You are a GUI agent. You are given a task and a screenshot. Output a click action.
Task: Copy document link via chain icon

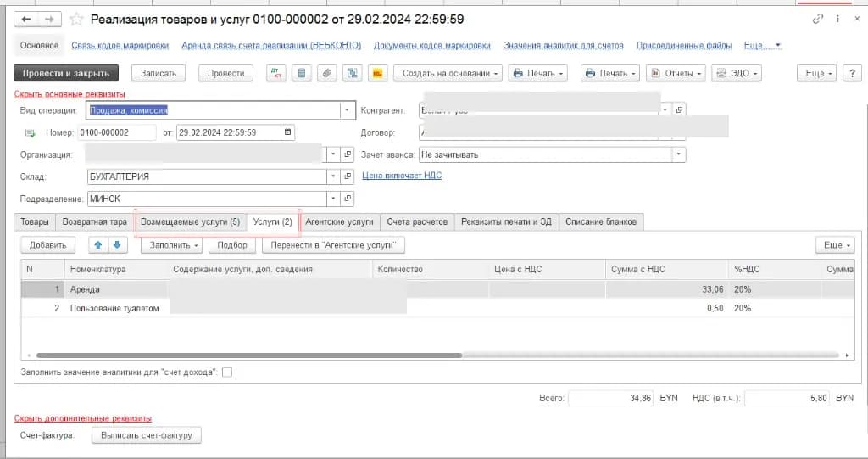click(x=818, y=19)
